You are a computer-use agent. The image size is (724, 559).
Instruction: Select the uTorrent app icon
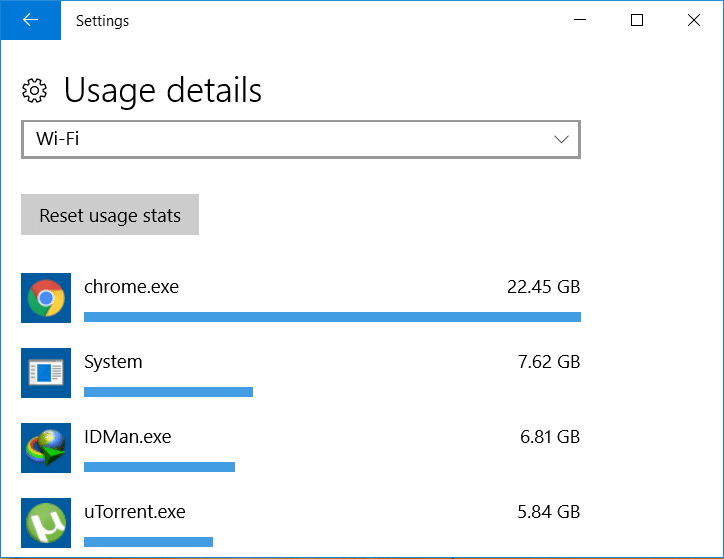[x=46, y=523]
